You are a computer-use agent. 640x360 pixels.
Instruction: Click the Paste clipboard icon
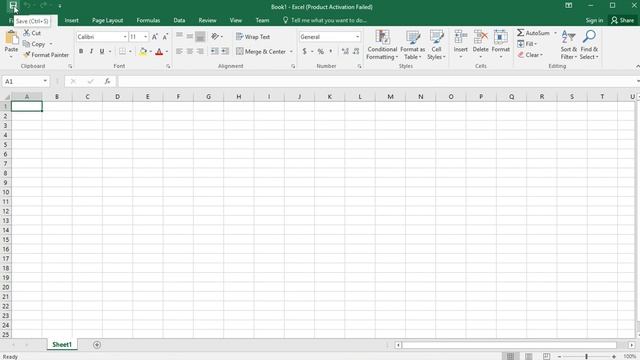[11, 38]
